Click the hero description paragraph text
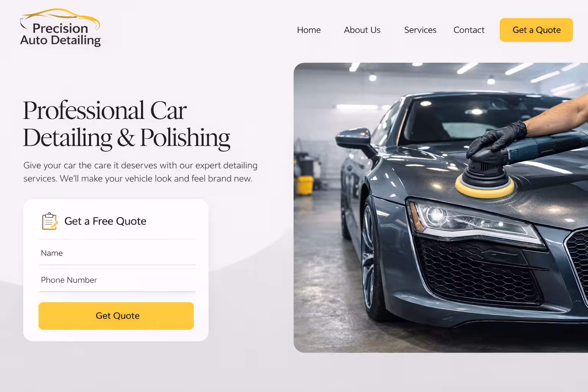This screenshot has width=588, height=392. tap(140, 172)
